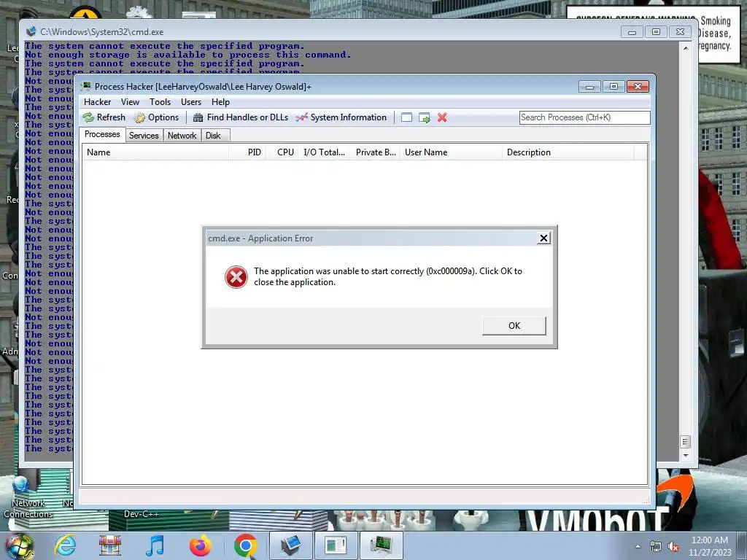Close the cmd.exe console window
The width and height of the screenshot is (747, 560).
(681, 32)
